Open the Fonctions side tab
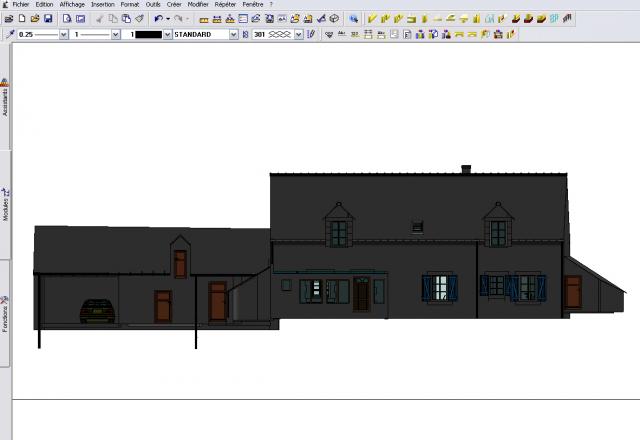The image size is (640, 440). [x=4, y=313]
